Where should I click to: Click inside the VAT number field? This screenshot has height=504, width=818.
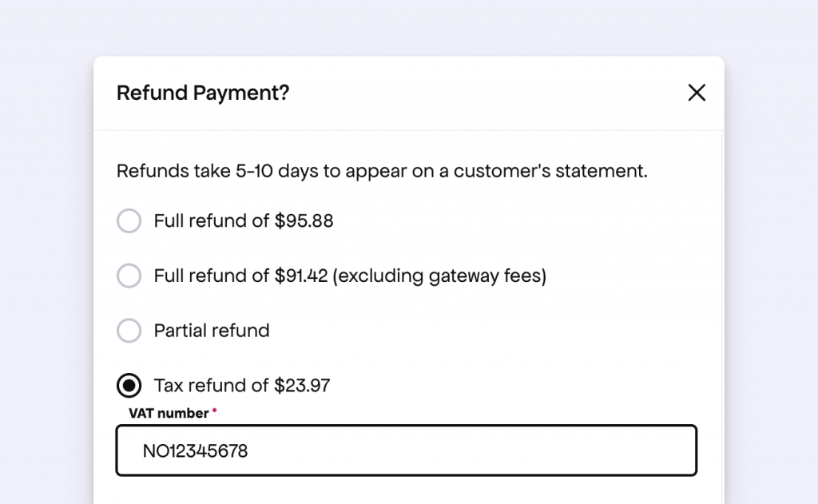pyautogui.click(x=407, y=450)
